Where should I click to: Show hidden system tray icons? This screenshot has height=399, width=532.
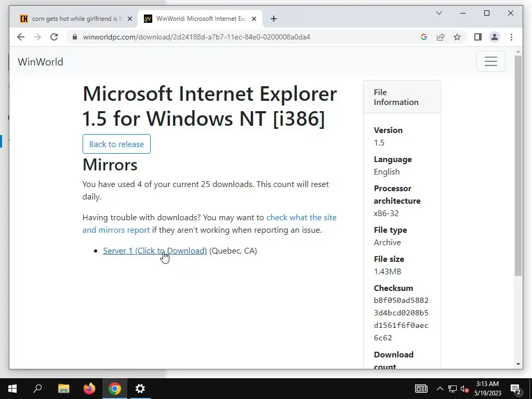tap(440, 389)
